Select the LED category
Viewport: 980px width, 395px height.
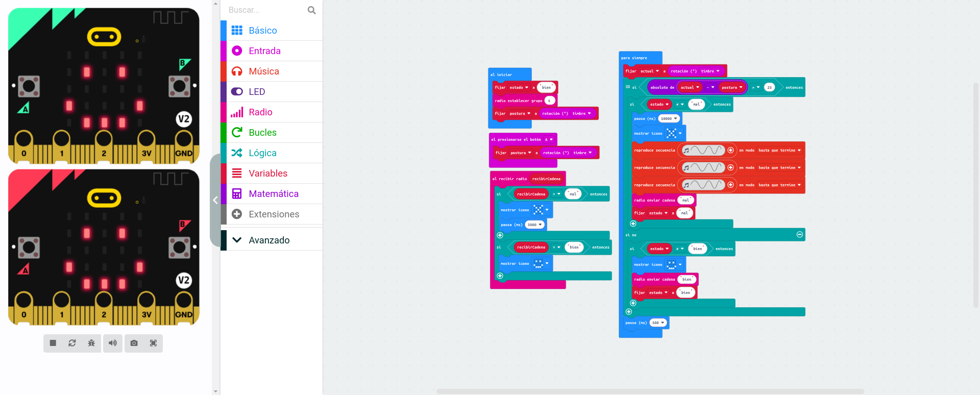click(272, 92)
